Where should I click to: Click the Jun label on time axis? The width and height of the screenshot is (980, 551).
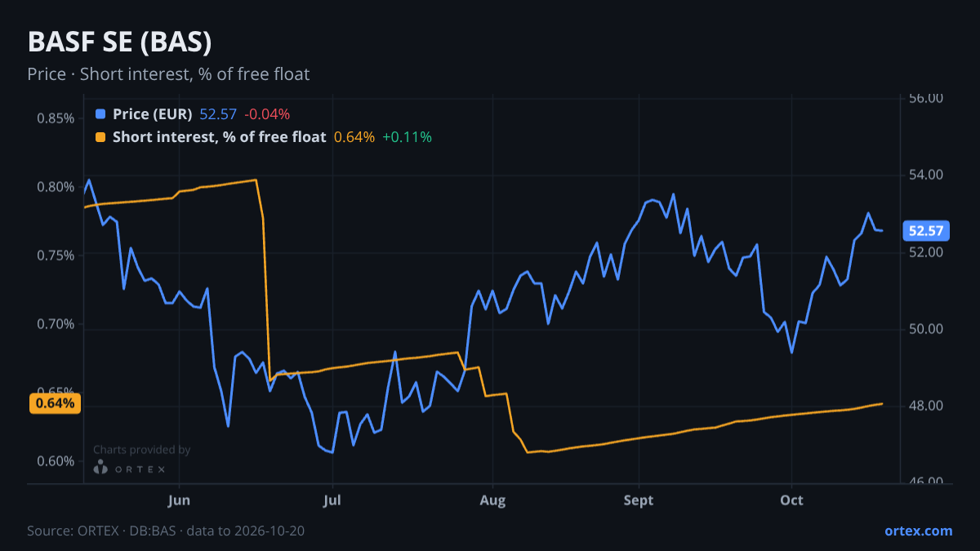point(179,500)
